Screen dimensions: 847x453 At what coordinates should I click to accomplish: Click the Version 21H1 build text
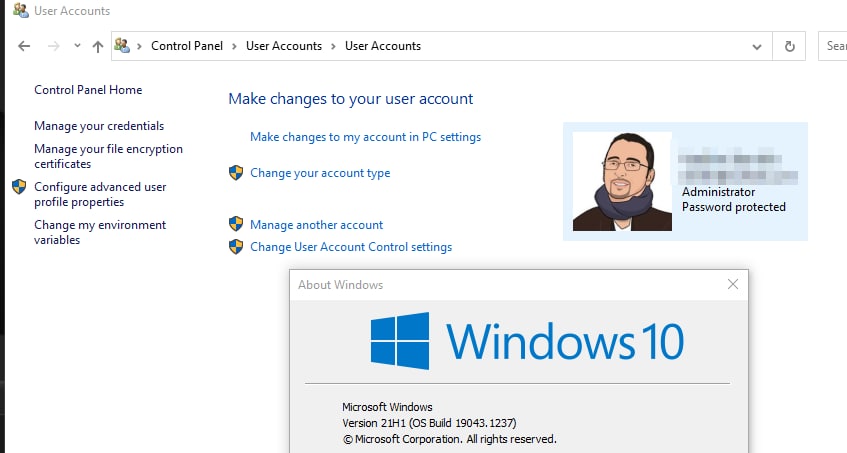point(429,423)
